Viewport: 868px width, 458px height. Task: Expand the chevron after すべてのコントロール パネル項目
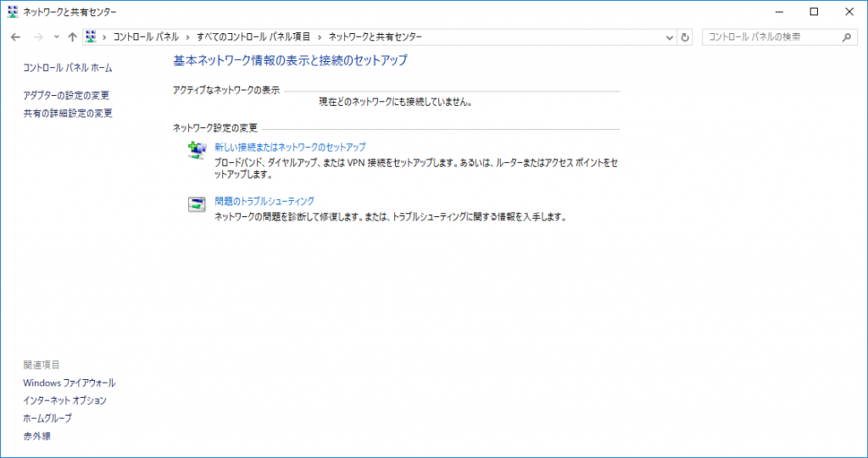point(320,37)
